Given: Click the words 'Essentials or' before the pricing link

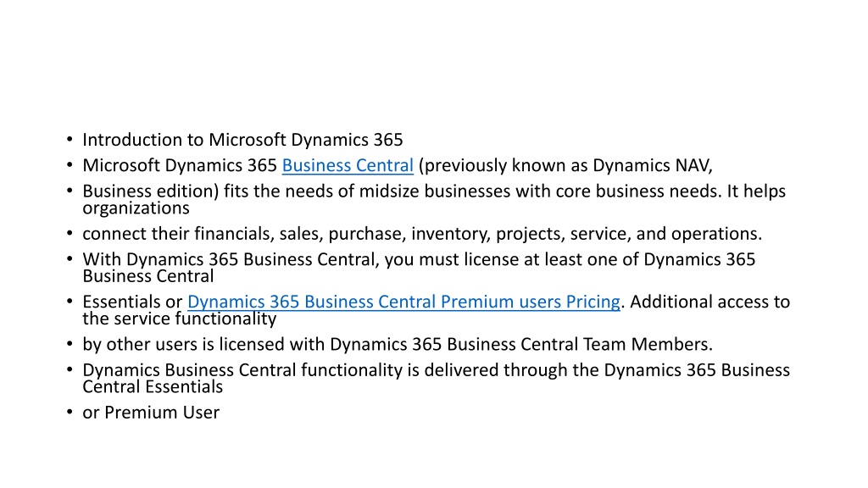Looking at the screenshot, I should (x=132, y=302).
